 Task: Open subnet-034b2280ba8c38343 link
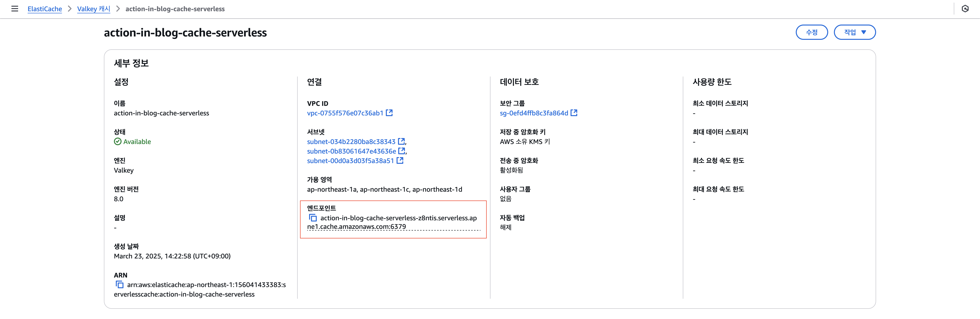pos(351,142)
